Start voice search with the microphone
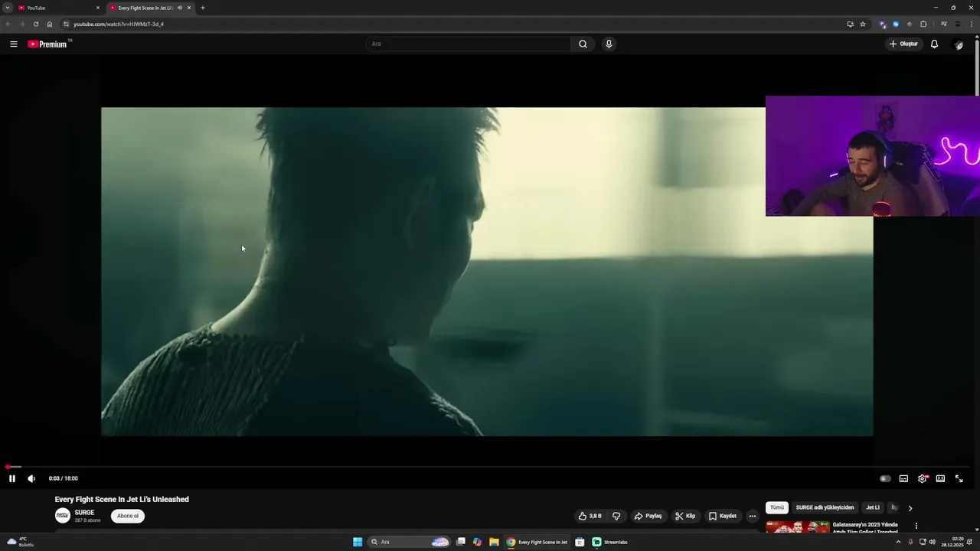 [609, 44]
